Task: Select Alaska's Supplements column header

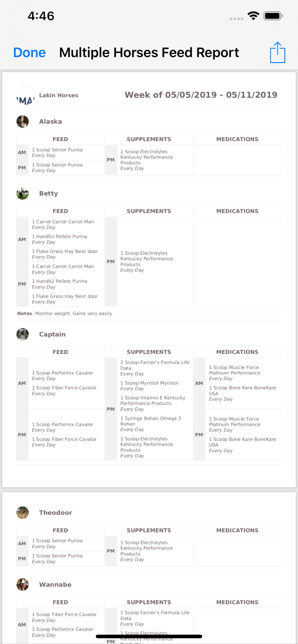Action: pos(149,139)
